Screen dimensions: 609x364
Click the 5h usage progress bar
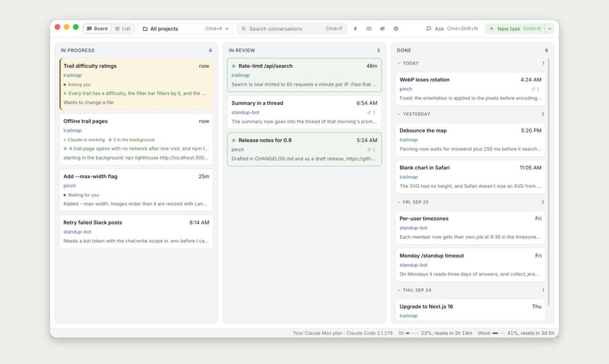413,333
